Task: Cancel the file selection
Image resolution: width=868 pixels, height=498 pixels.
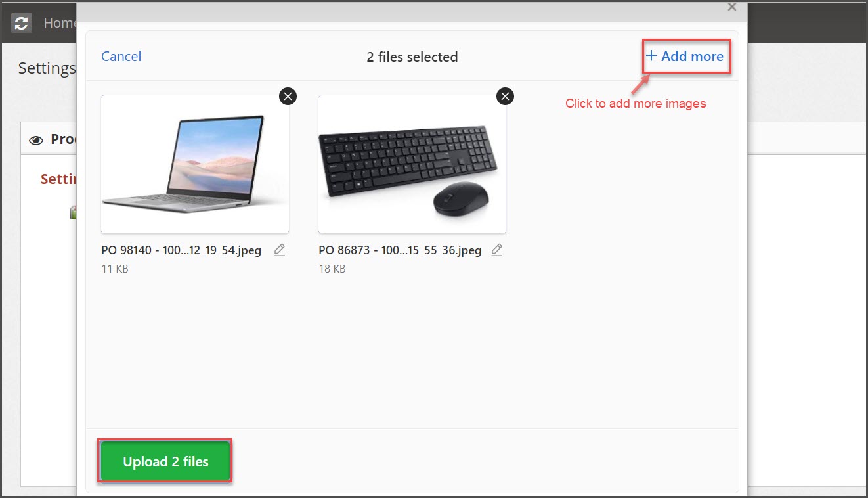Action: pyautogui.click(x=121, y=57)
